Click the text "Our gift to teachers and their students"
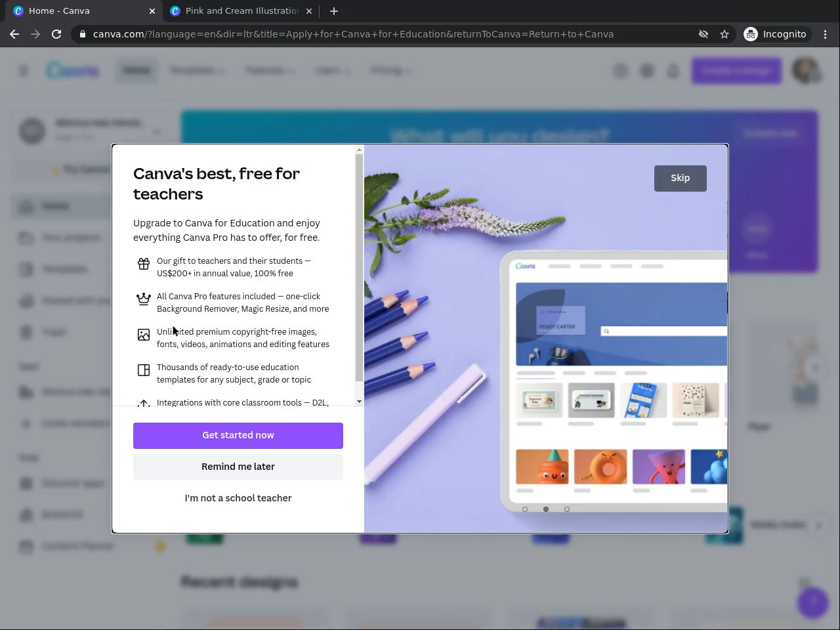The height and width of the screenshot is (630, 840). click(x=230, y=261)
